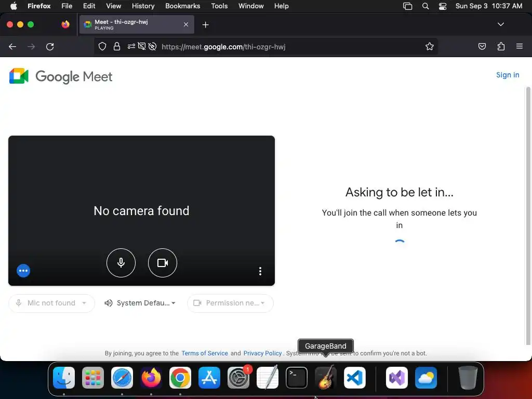Image resolution: width=532 pixels, height=399 pixels.
Task: Go back with the browser back arrow
Action: pyautogui.click(x=12, y=47)
